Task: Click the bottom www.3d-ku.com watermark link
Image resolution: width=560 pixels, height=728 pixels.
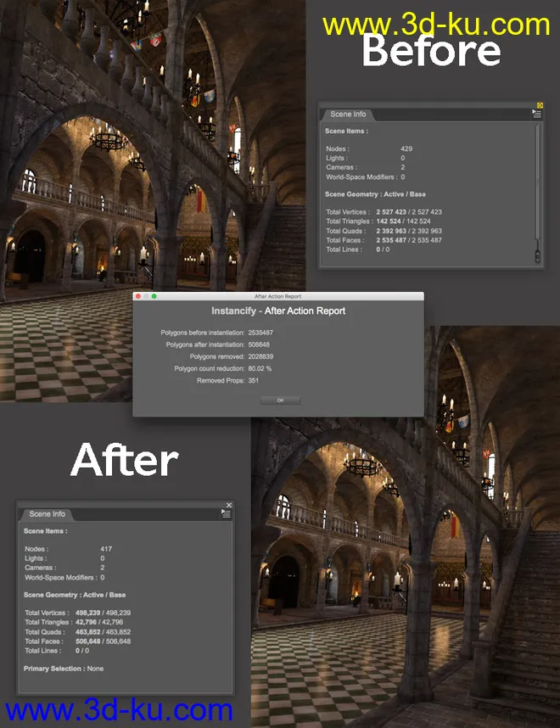Action: (117, 708)
